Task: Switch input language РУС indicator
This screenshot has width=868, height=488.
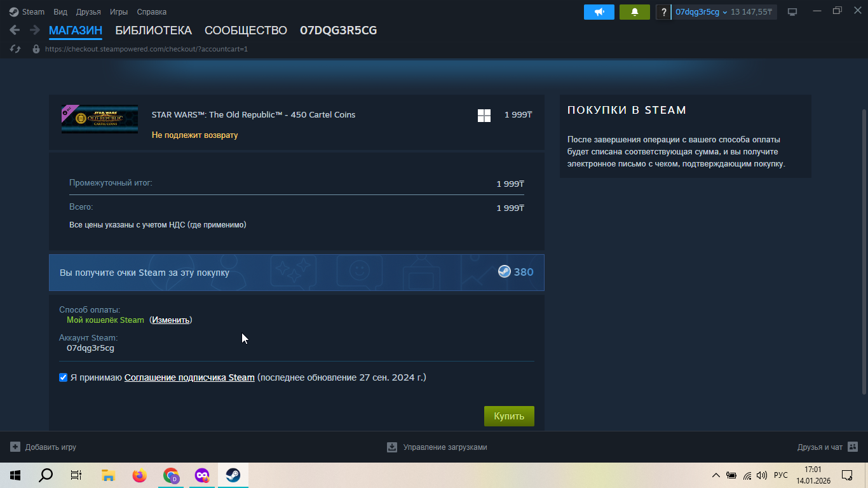Action: (x=781, y=475)
